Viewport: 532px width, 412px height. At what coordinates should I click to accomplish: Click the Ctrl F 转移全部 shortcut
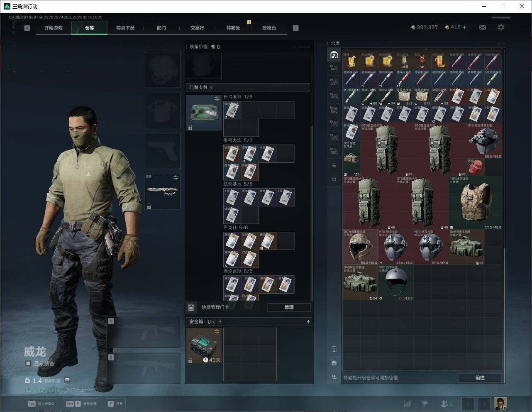click(x=81, y=404)
